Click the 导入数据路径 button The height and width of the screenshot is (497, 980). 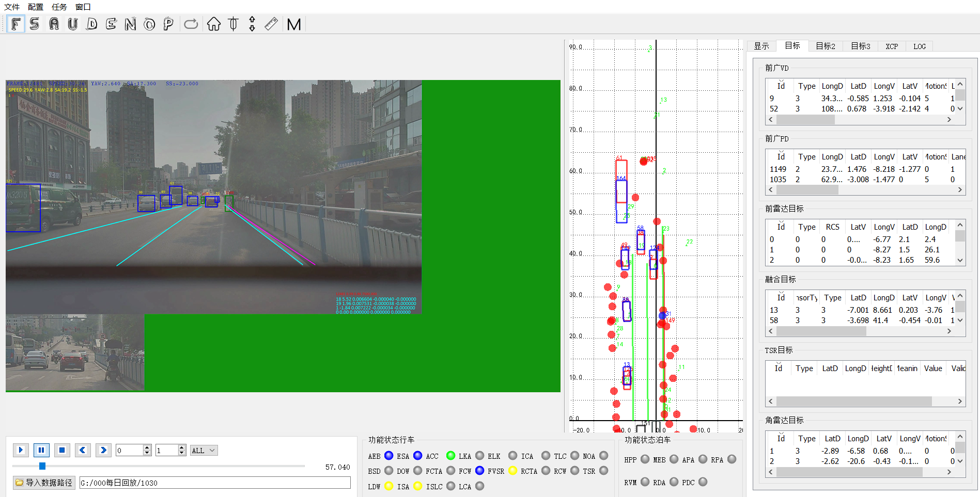click(44, 483)
